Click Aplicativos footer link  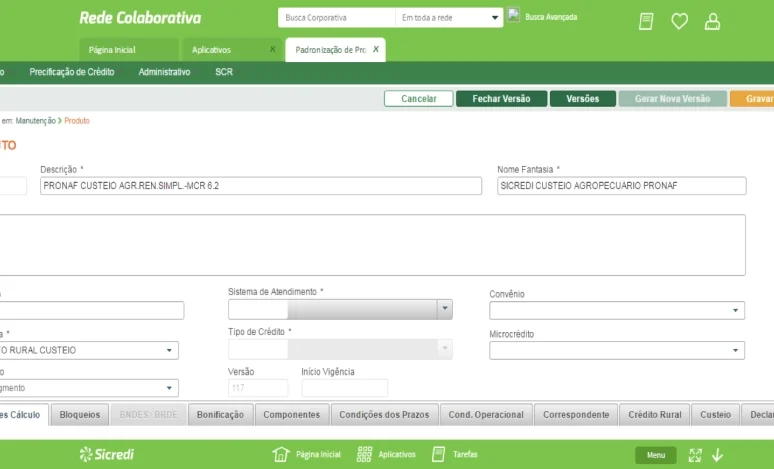pos(397,454)
